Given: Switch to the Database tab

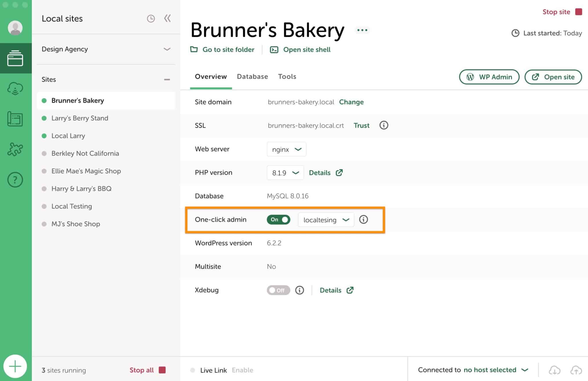Looking at the screenshot, I should [x=252, y=76].
